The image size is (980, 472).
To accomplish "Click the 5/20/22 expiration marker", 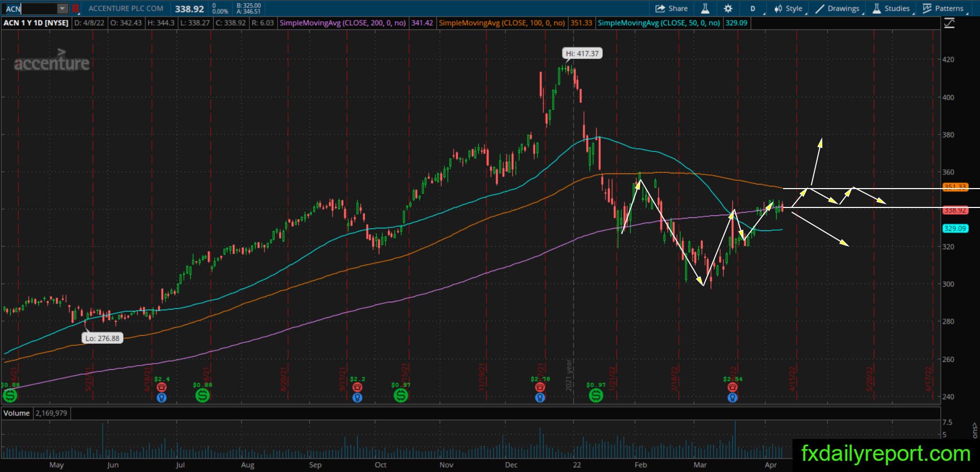I will click(x=869, y=379).
